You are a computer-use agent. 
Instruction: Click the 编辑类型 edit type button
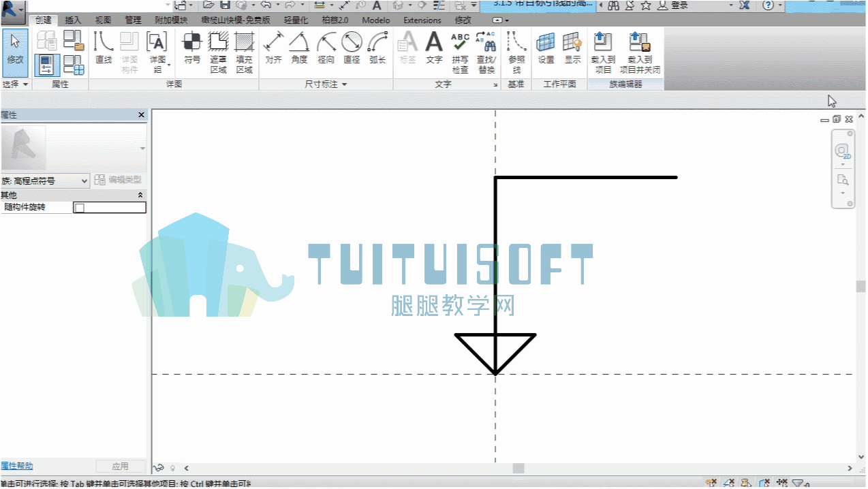(x=118, y=180)
